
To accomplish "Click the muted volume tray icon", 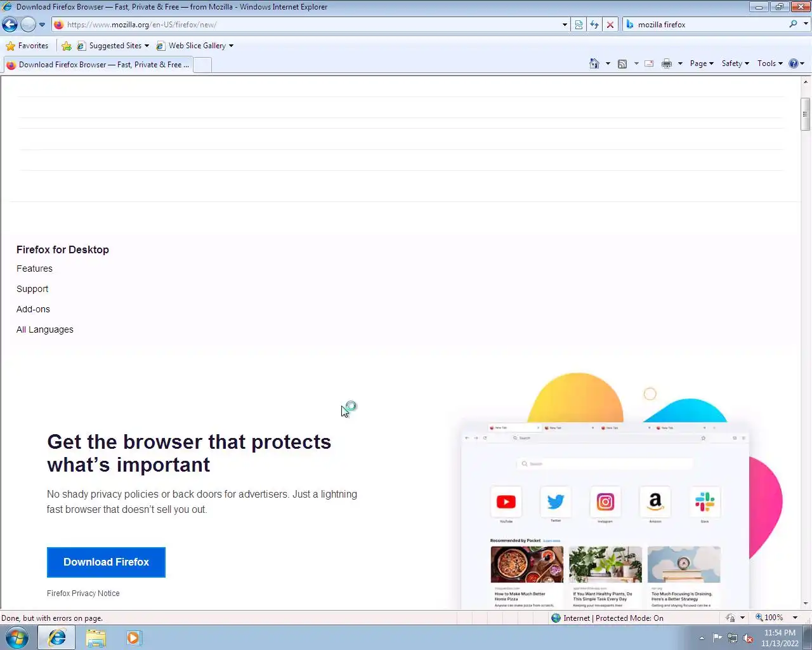I will pos(748,638).
